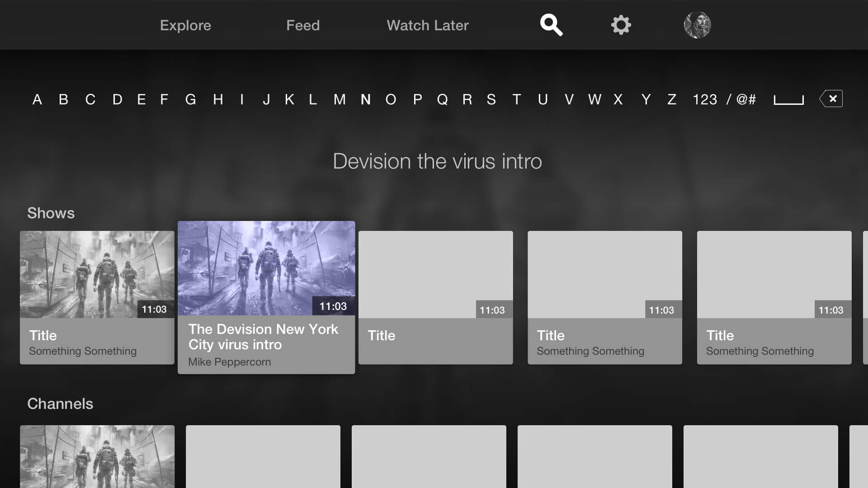Go to the Feed tab
868x488 pixels.
[303, 25]
